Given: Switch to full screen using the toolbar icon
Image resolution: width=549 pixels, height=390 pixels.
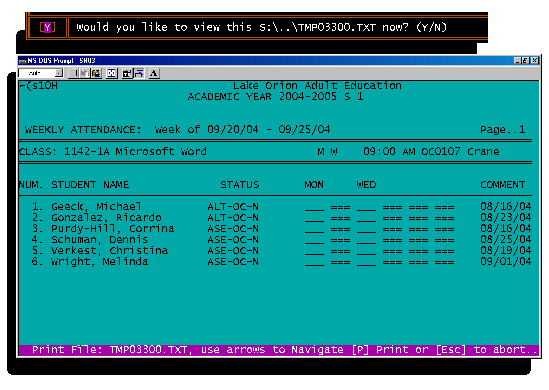Looking at the screenshot, I should 112,73.
